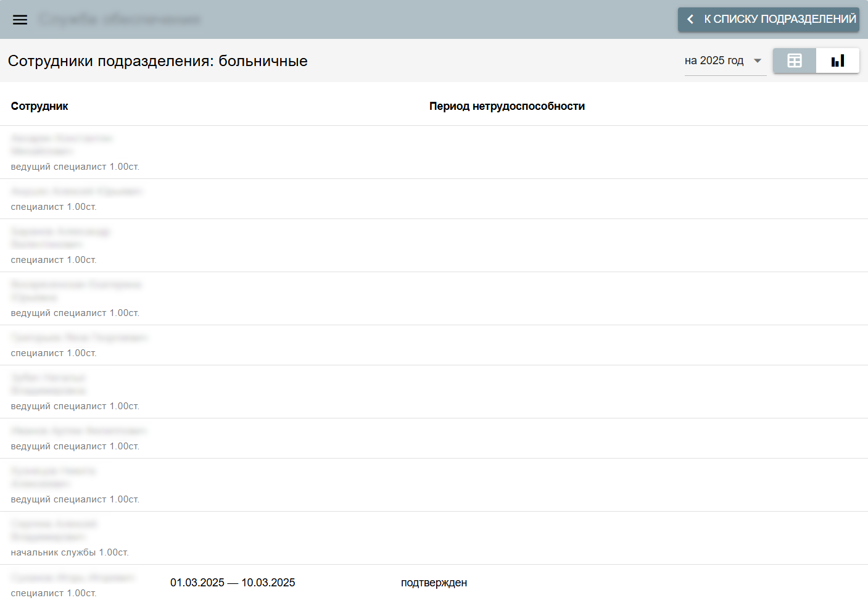Click the 'Период нетрудоспособности' column header
Screen dimensions: 868x603
point(507,106)
